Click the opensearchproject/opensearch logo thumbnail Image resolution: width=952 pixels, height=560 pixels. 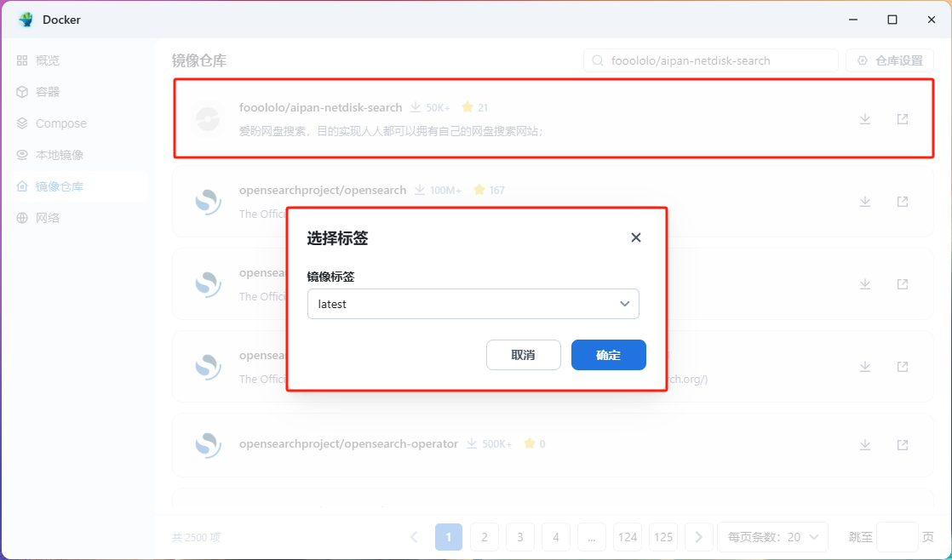(208, 202)
